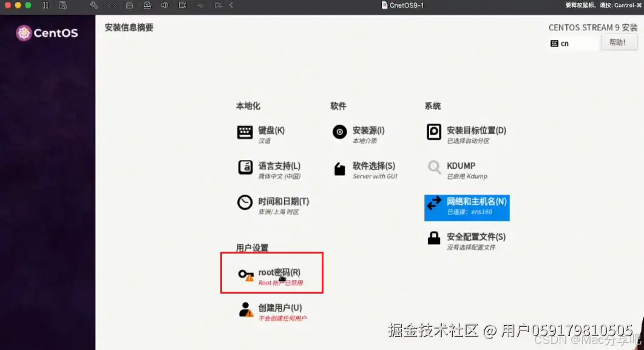The width and height of the screenshot is (644, 350).
Task: Click the pause/suspend VM toolbar icon
Action: point(46,6)
